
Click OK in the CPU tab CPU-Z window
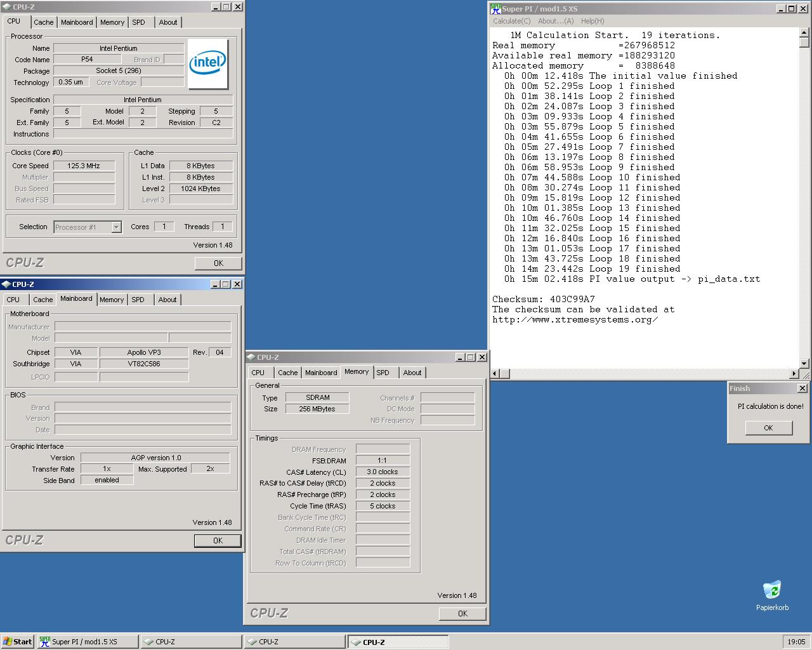[x=218, y=263]
